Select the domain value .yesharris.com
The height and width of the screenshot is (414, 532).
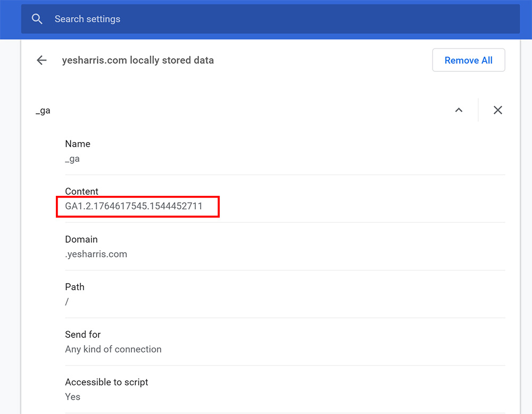96,254
